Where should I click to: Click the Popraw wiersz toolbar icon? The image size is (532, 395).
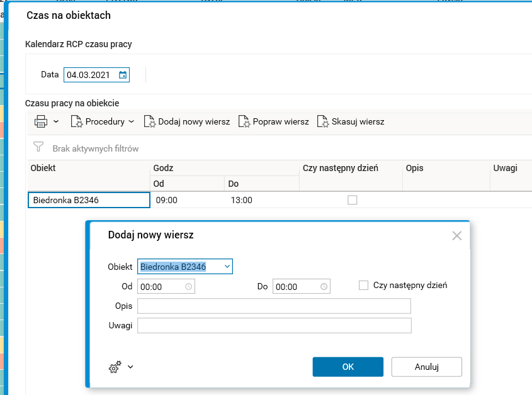click(244, 121)
